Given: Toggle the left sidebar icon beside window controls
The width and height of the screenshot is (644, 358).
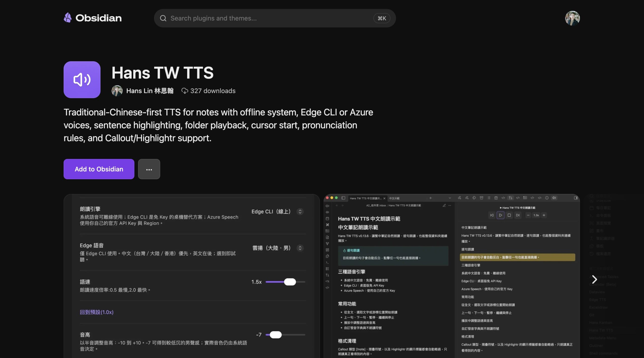Looking at the screenshot, I should pyautogui.click(x=343, y=198).
